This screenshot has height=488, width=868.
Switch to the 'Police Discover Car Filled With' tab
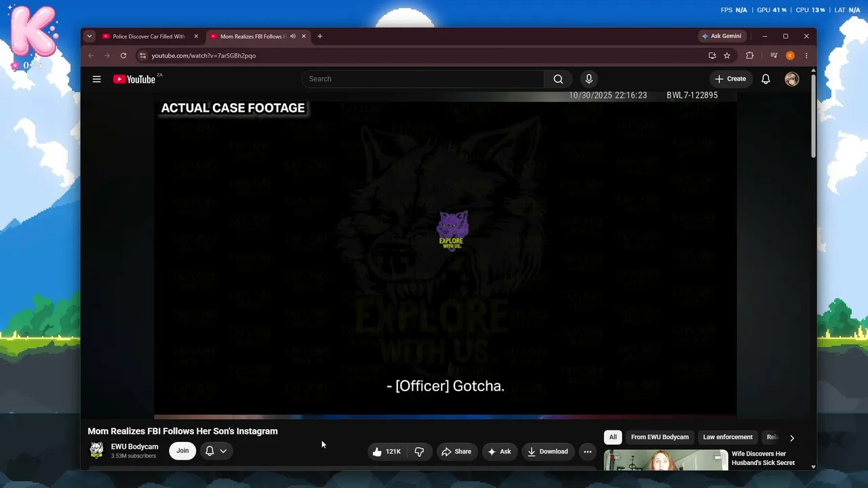pyautogui.click(x=149, y=37)
